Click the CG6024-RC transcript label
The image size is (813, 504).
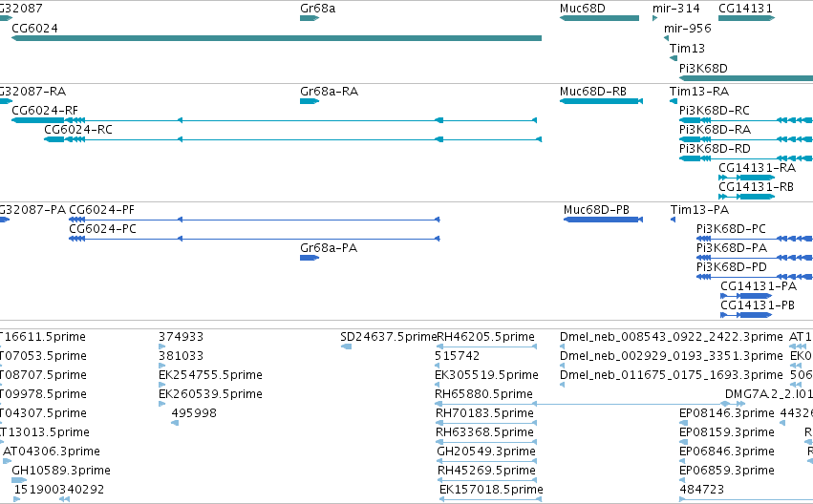pyautogui.click(x=78, y=130)
